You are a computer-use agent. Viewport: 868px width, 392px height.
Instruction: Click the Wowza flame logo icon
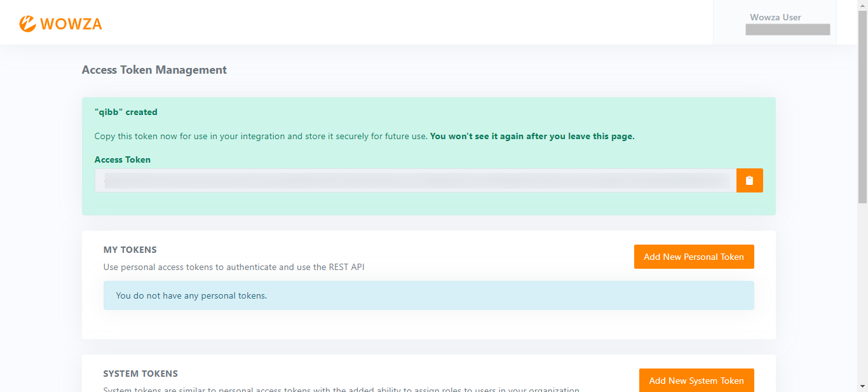tap(27, 24)
